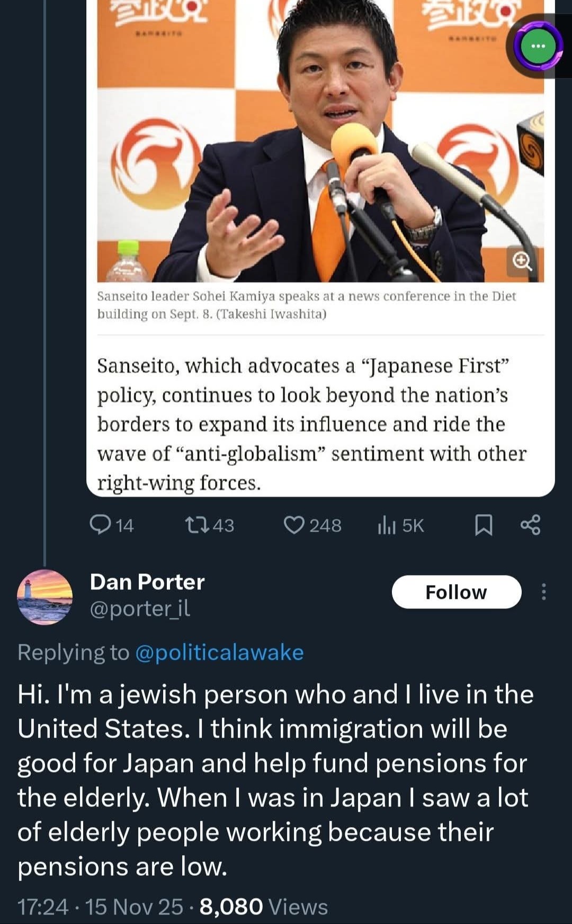Screen dimensions: 572x924
Task: Tap the share icon on the post
Action: [x=530, y=525]
